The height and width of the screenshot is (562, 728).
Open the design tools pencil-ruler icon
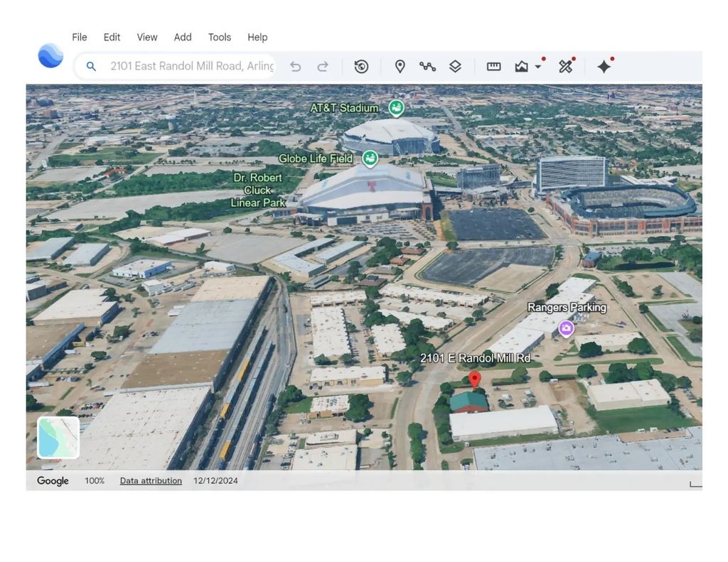(x=565, y=67)
